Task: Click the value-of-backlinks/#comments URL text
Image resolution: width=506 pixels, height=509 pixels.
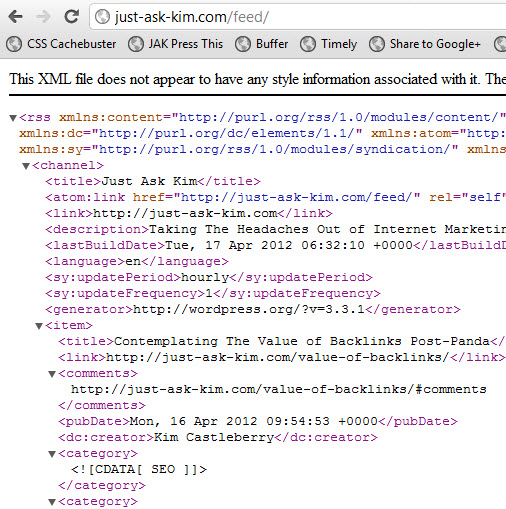Action: 279,389
